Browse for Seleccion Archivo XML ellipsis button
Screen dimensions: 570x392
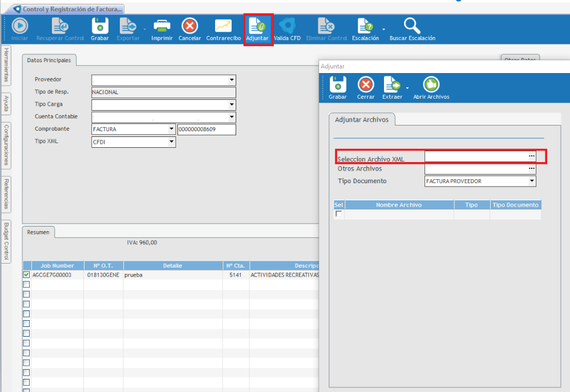(x=532, y=156)
